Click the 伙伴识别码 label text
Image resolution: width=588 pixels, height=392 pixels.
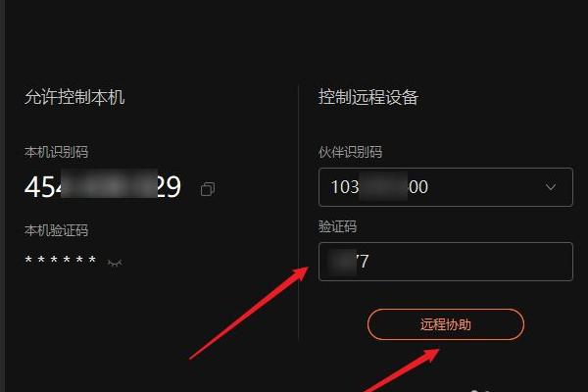[x=350, y=152]
